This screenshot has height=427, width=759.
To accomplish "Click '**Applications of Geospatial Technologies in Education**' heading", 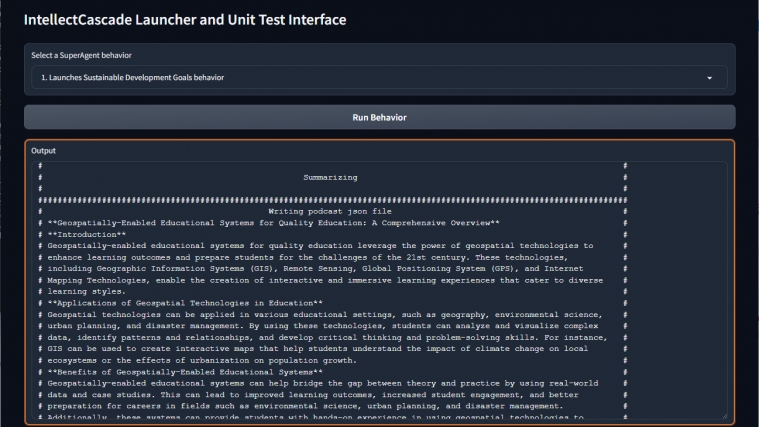I will (185, 303).
